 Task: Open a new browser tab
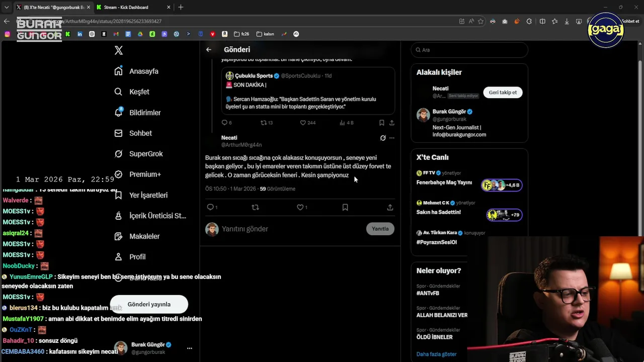[x=181, y=7]
